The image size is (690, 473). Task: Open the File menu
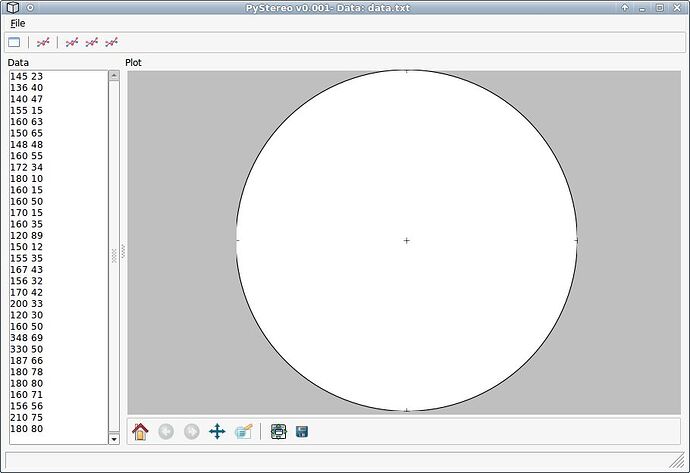click(18, 23)
